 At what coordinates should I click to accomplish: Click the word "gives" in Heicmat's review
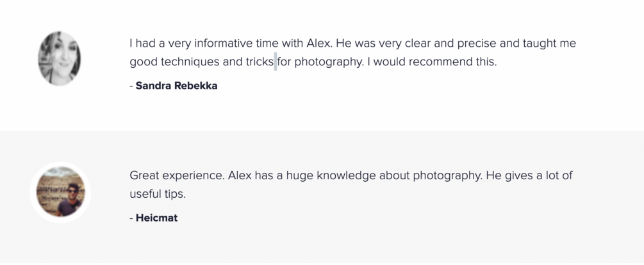pos(520,175)
